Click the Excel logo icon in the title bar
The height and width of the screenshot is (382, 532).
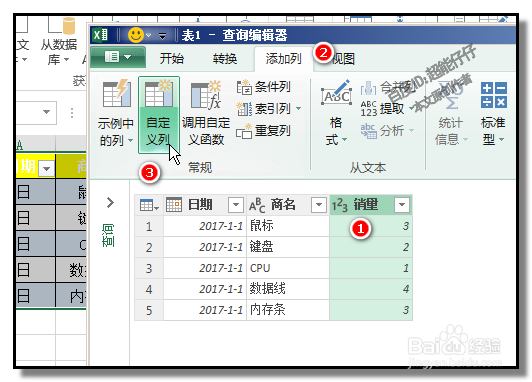(x=101, y=35)
